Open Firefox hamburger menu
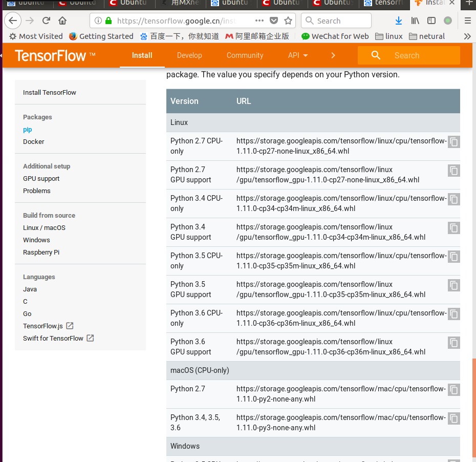Viewport: 476px width, 462px height. [x=467, y=20]
